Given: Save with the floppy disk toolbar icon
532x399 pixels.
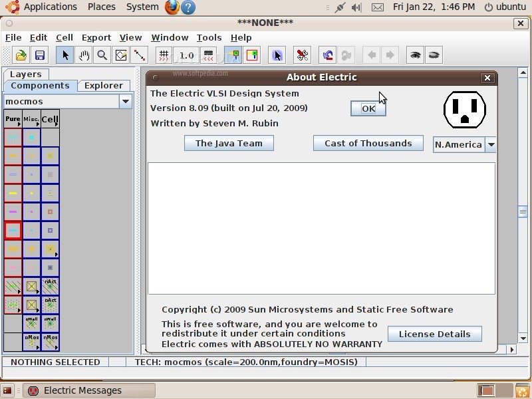Looking at the screenshot, I should [40, 55].
